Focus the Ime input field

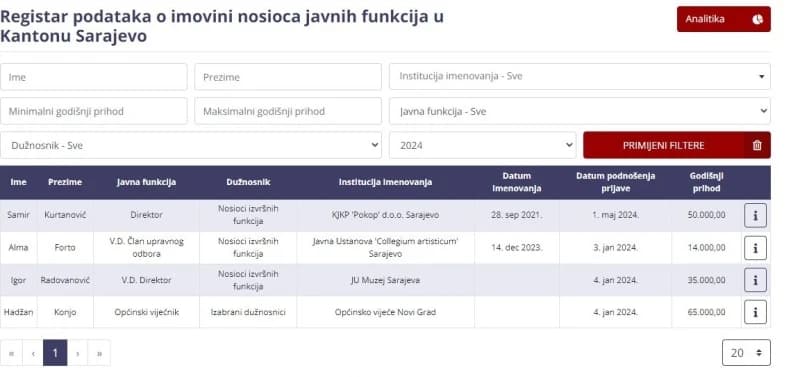(93, 77)
